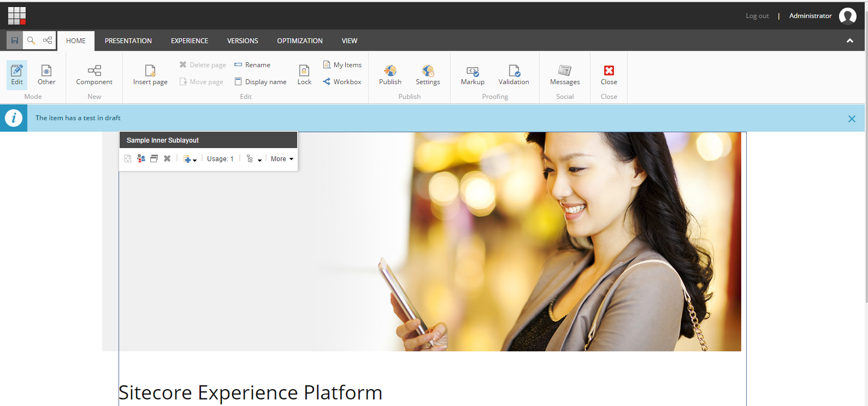The image size is (868, 406).
Task: Open the VIEW tab
Action: point(350,41)
